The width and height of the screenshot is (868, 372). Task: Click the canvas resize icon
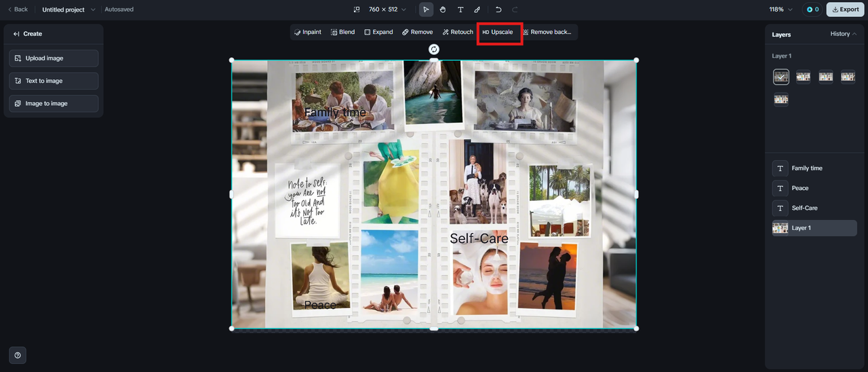coord(357,10)
